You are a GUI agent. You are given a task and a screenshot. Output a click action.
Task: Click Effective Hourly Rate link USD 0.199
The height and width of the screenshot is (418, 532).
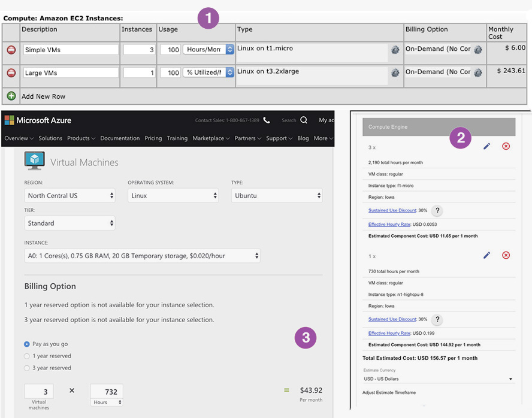(389, 333)
